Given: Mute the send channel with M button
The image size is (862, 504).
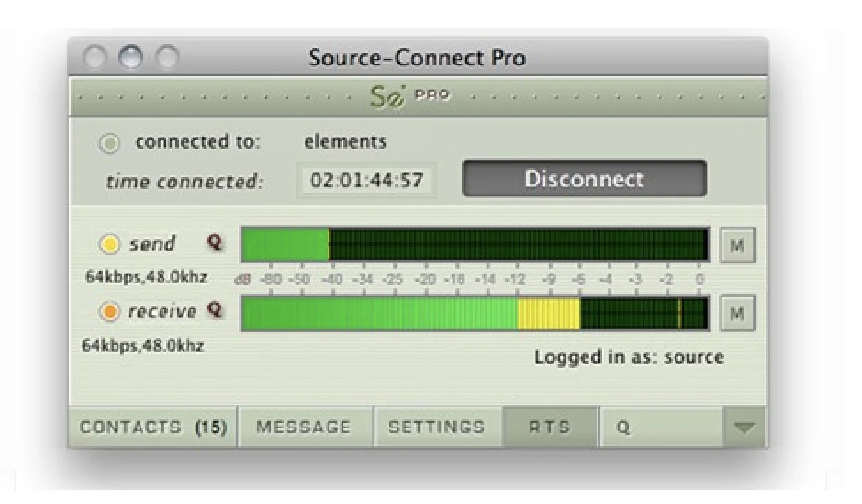Looking at the screenshot, I should [738, 245].
